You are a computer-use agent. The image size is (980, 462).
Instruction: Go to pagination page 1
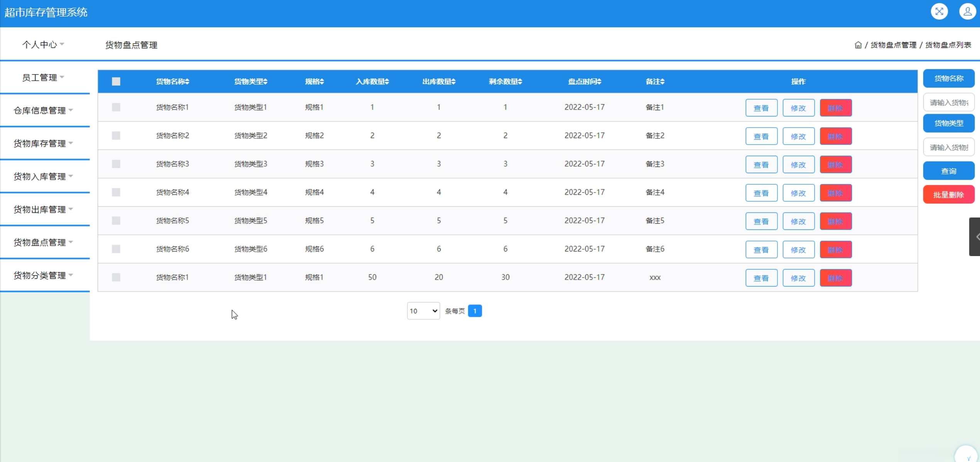[x=475, y=311]
